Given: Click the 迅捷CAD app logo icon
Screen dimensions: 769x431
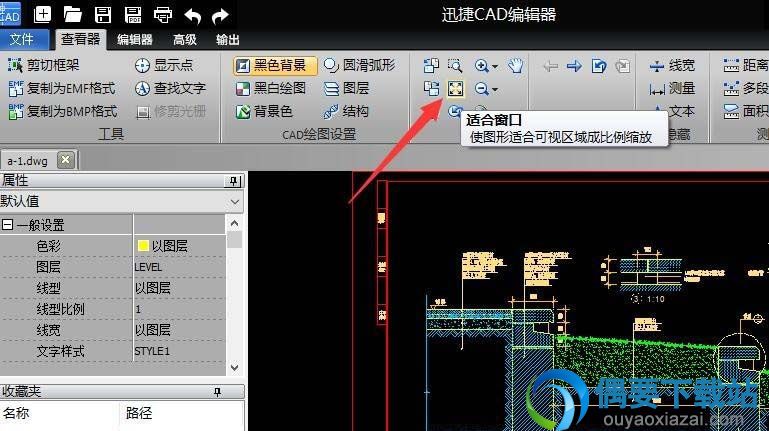Looking at the screenshot, I should click(x=10, y=13).
